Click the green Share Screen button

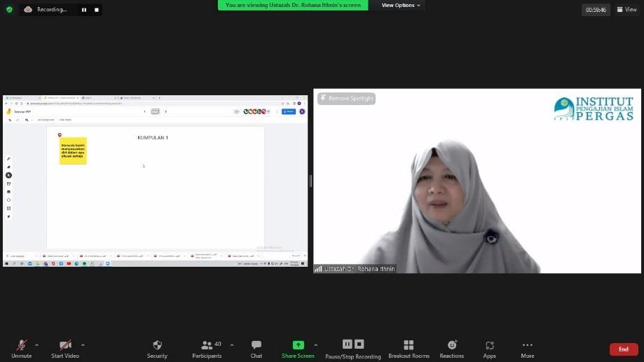[298, 349]
